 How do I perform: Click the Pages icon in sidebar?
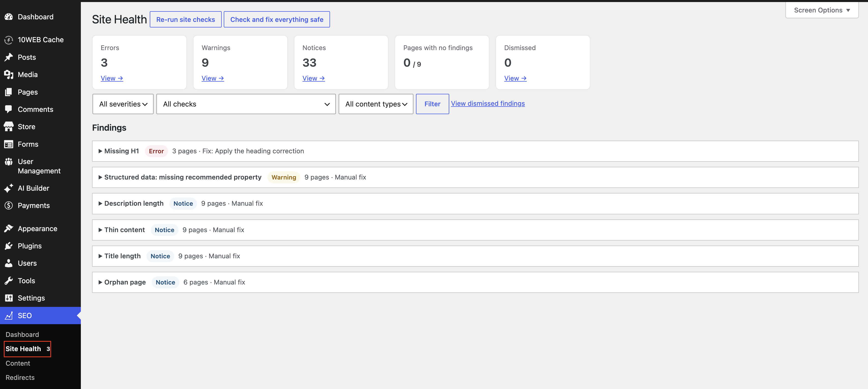pyautogui.click(x=9, y=92)
